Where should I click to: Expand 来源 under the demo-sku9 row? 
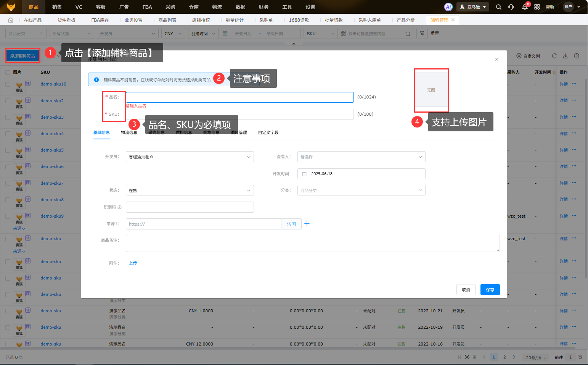(x=19, y=228)
